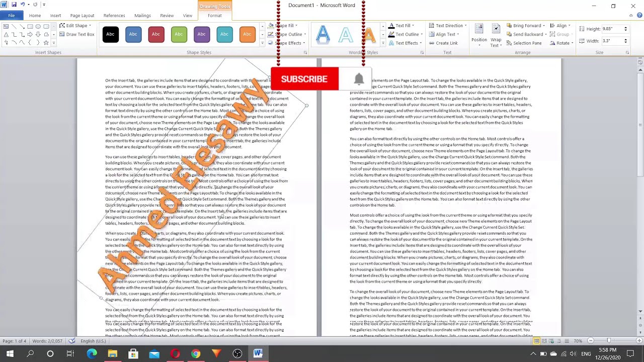This screenshot has height=362, width=644.
Task: Open the Rotate dropdown
Action: [x=561, y=43]
